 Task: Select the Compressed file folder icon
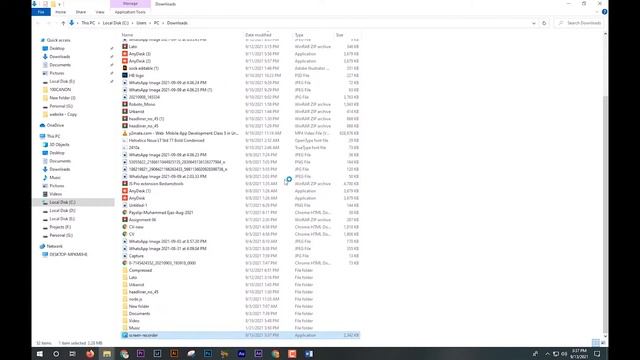tap(125, 270)
